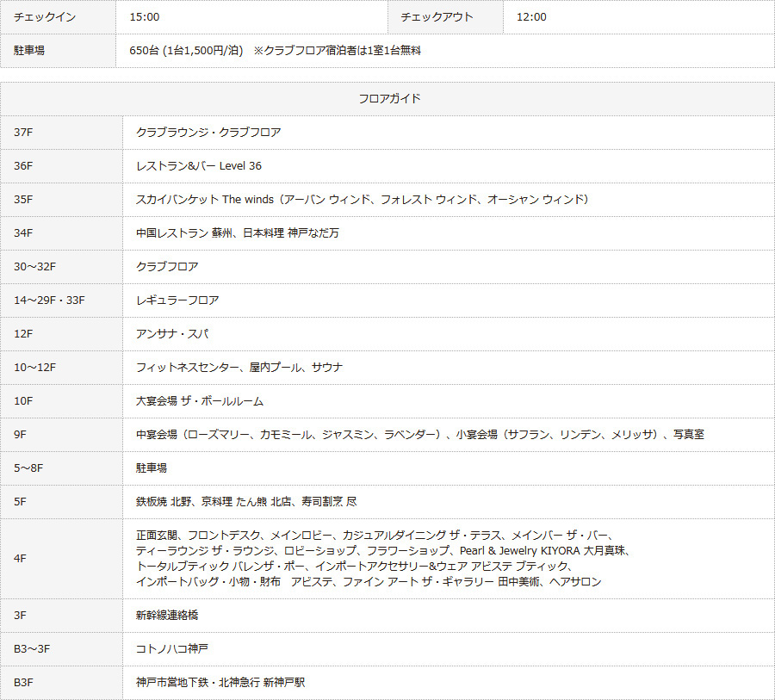Select 神戸市営地下鉄・北神急行 新神戸駅 text

(220, 683)
